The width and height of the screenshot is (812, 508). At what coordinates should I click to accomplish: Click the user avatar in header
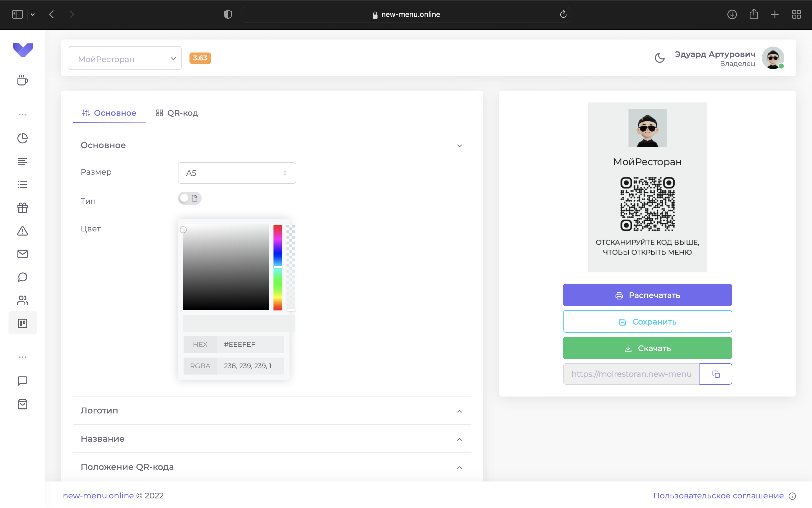point(773,58)
